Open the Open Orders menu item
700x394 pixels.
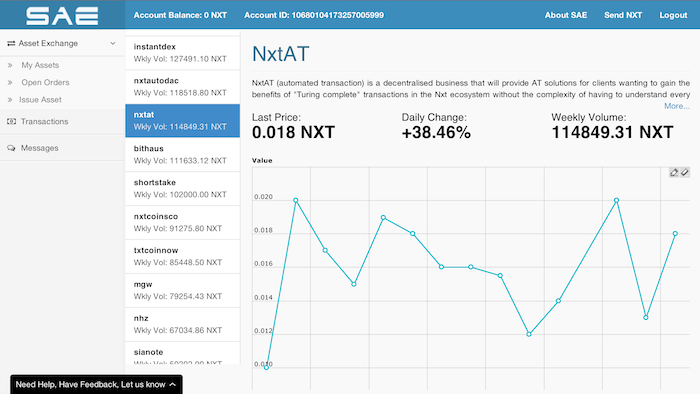coord(45,83)
